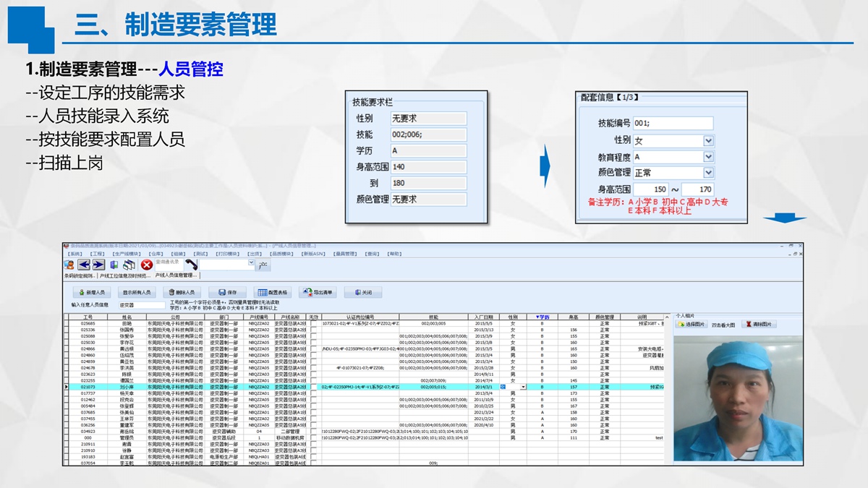Click the blue back arrow toolbar icon
This screenshot has width=868, height=488.
coord(84,265)
